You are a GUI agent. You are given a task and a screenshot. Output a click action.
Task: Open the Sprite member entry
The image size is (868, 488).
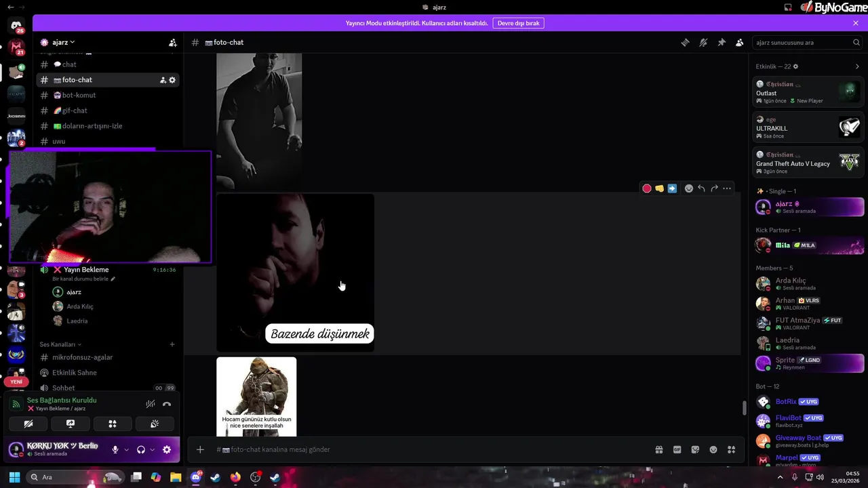point(808,363)
